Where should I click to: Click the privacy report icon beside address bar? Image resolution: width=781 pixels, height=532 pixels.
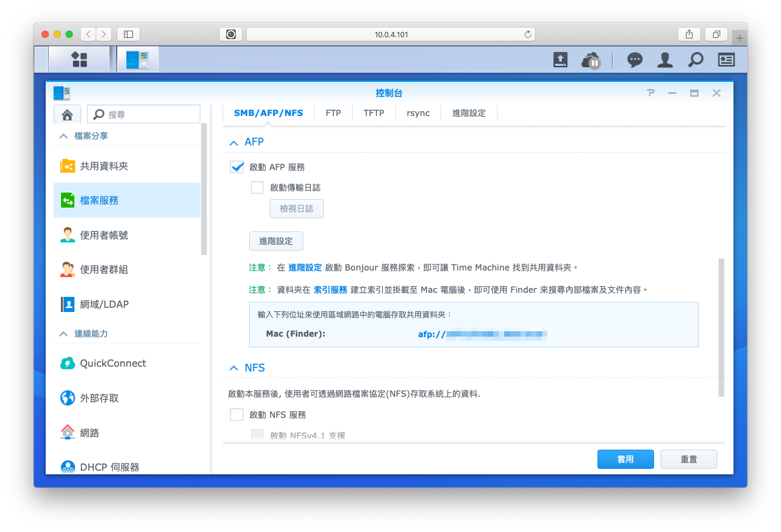231,34
